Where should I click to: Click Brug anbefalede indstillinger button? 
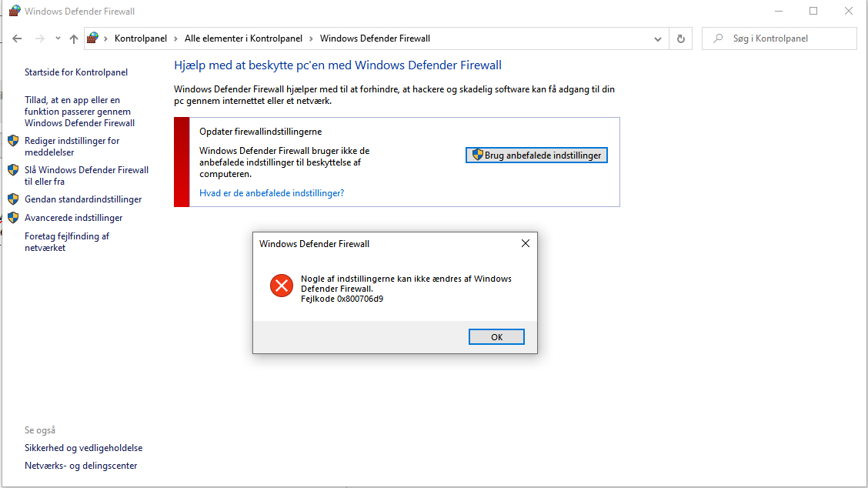[536, 155]
